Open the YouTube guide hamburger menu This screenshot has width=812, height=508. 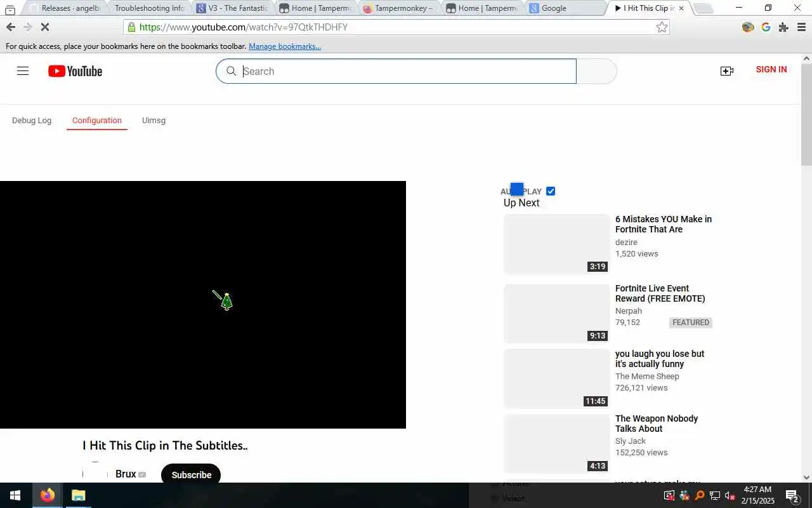pos(23,71)
